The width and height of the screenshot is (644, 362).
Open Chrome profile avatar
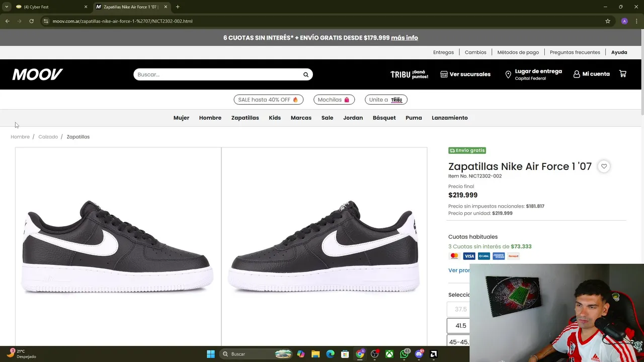point(624,21)
